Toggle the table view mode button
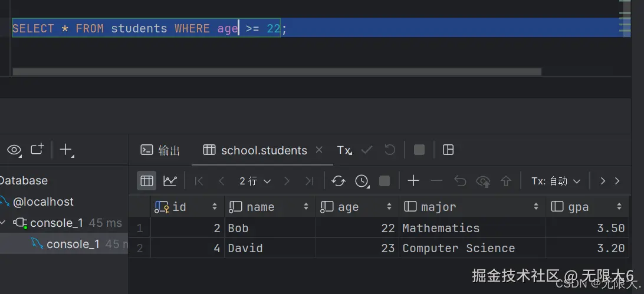644x294 pixels. [147, 181]
